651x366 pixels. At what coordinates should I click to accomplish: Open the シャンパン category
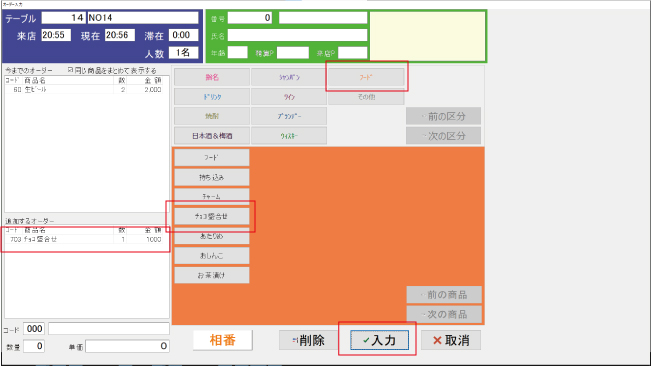[289, 77]
